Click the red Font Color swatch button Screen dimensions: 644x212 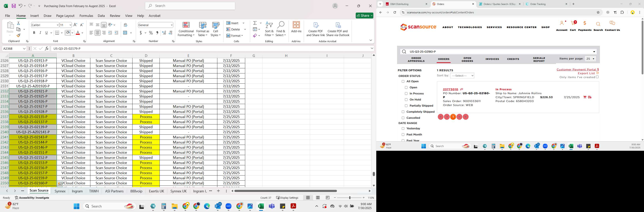tap(78, 33)
